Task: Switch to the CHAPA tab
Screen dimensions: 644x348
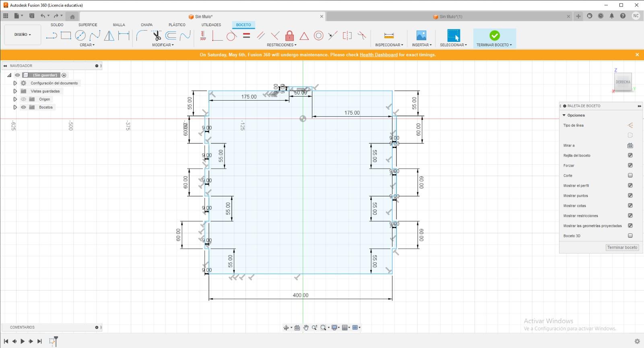Action: pos(147,25)
